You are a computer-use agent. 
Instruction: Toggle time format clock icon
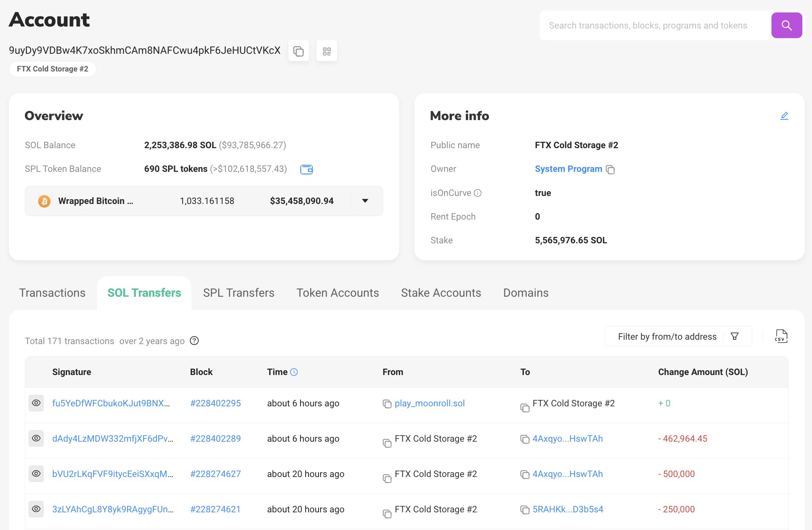click(294, 372)
